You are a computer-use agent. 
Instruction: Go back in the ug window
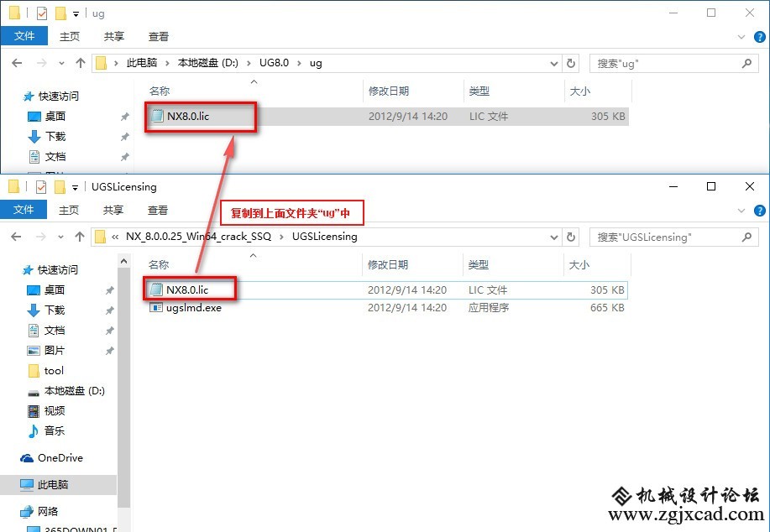coord(17,63)
